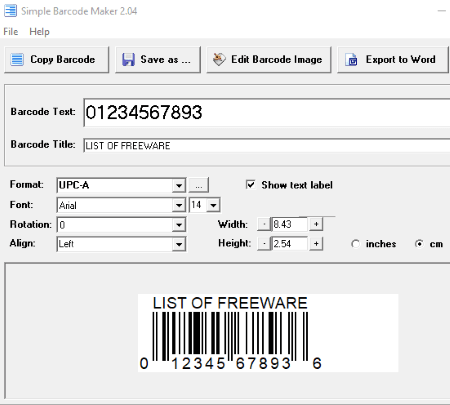Image resolution: width=450 pixels, height=405 pixels.
Task: Click the Barcode Title input field
Action: [x=267, y=146]
